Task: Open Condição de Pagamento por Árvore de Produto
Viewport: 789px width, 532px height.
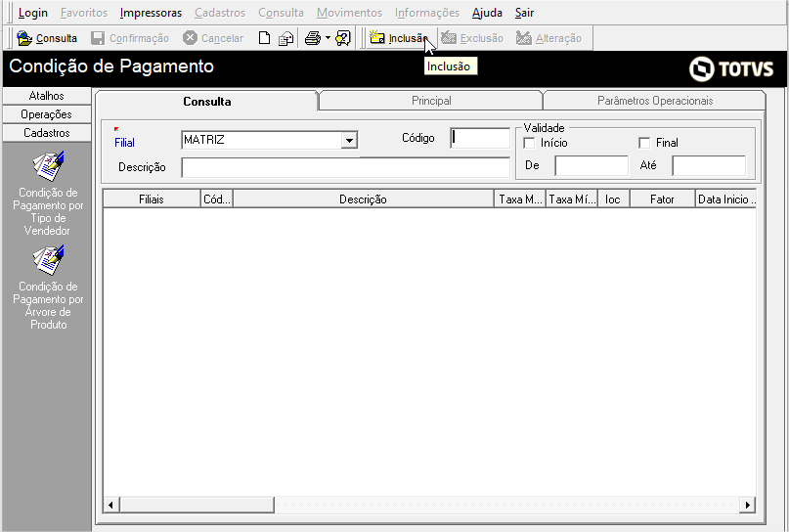Action: tap(48, 288)
